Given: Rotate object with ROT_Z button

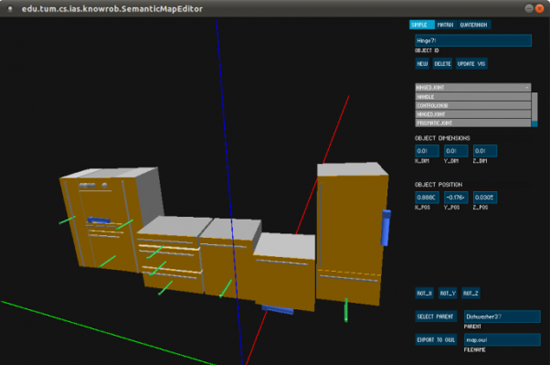Looking at the screenshot, I should 471,293.
